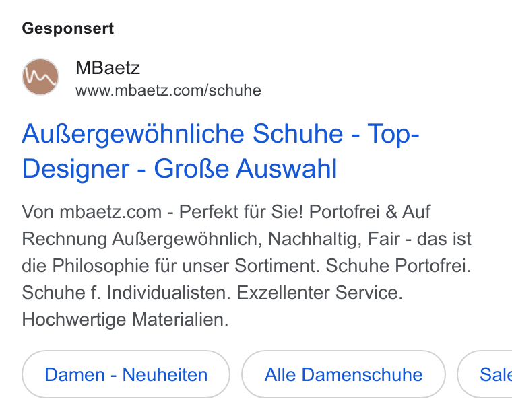The height and width of the screenshot is (420, 512).
Task: Click the ad description starting Von mbaetz.com
Action: [247, 265]
